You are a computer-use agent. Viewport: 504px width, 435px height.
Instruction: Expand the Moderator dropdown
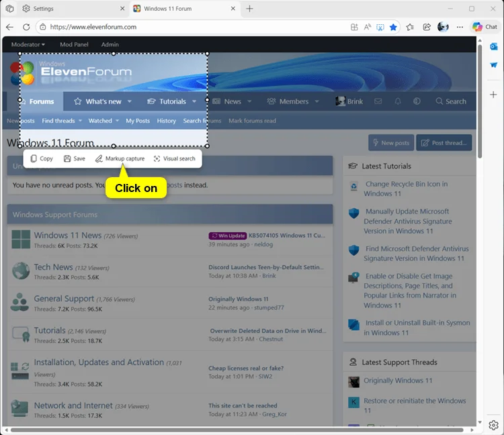point(28,44)
